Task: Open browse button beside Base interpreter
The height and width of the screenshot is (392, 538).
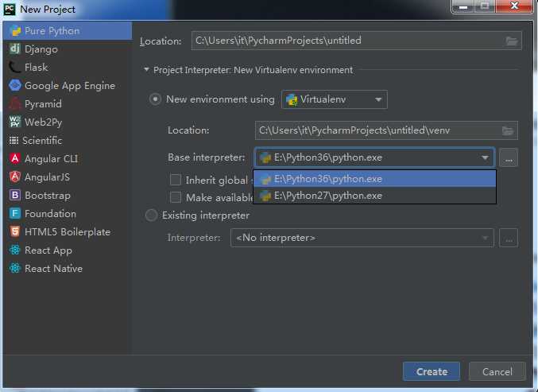Action: (509, 157)
